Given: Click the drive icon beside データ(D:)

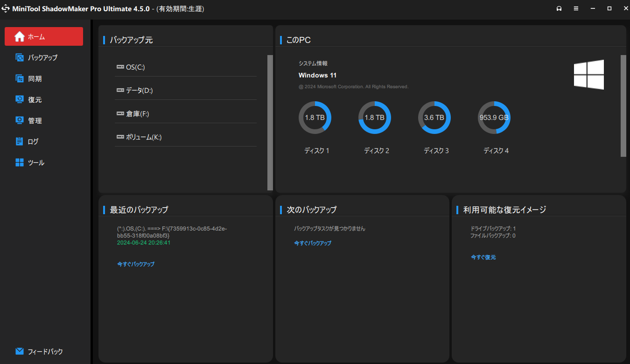Looking at the screenshot, I should 120,90.
